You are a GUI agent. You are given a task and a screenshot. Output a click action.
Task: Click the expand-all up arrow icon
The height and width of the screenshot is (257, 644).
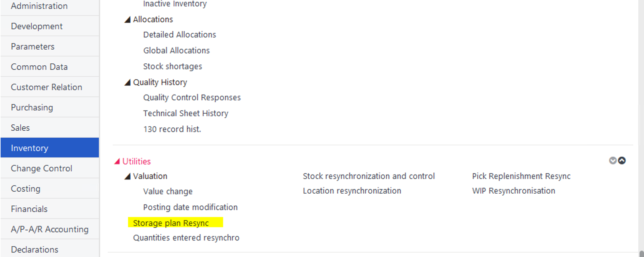[x=622, y=161]
